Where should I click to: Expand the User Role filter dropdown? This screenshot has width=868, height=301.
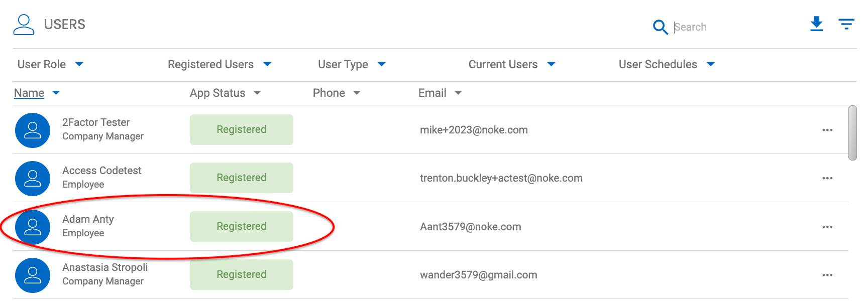coord(50,64)
